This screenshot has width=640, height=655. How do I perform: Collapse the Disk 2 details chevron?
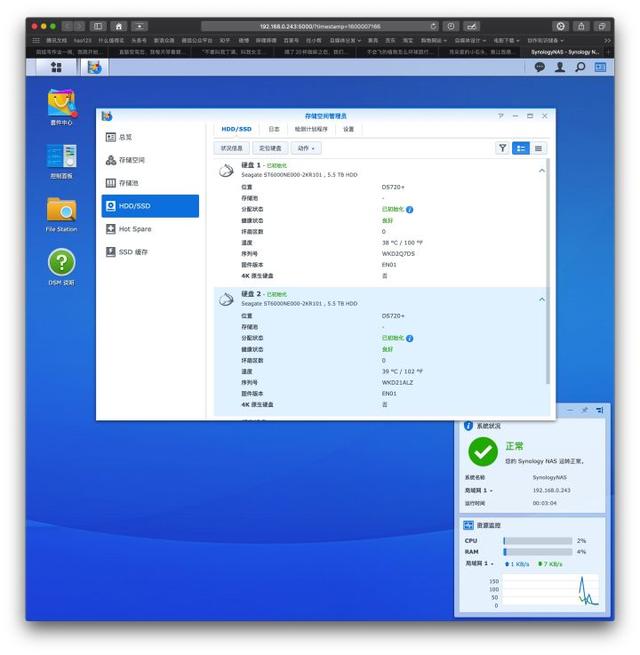point(542,299)
